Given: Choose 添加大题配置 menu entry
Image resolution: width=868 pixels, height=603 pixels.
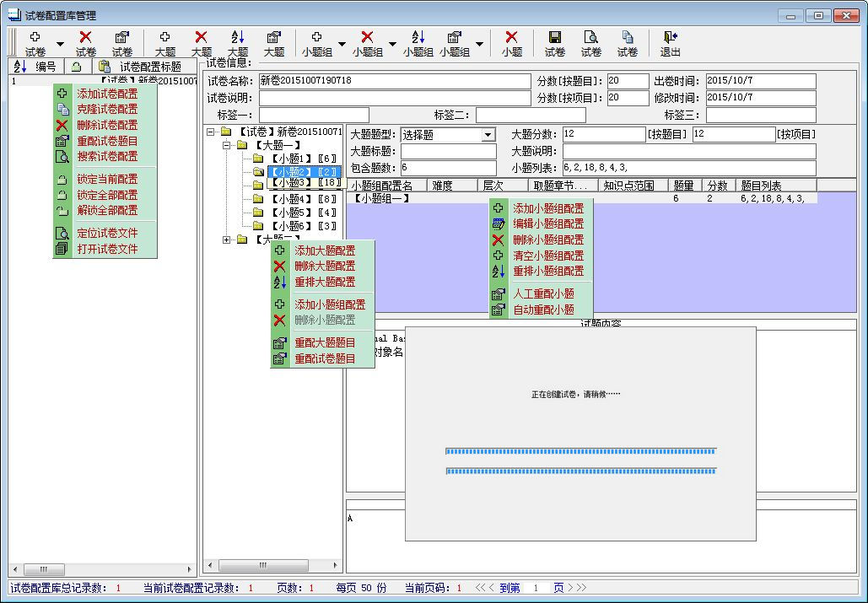Looking at the screenshot, I should coord(325,250).
